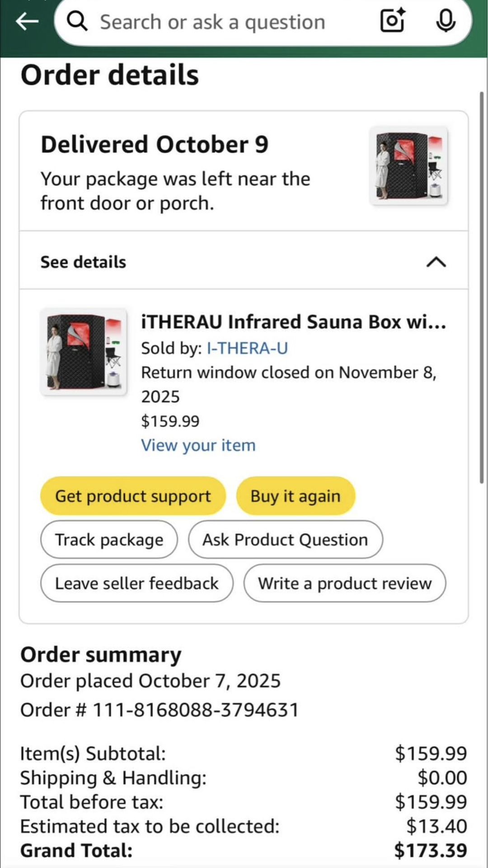The image size is (488, 868).
Task: Tap the Buy it again button
Action: click(x=296, y=496)
